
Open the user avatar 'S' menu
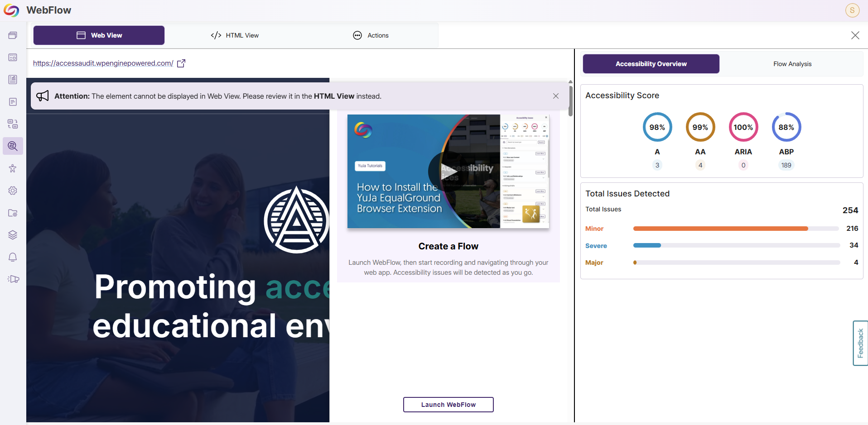click(x=852, y=10)
